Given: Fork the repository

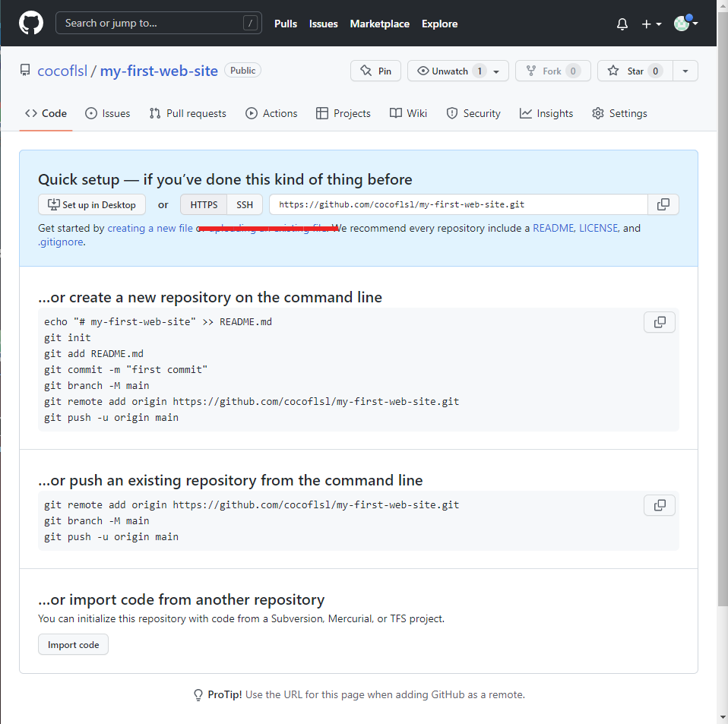Looking at the screenshot, I should 552,71.
